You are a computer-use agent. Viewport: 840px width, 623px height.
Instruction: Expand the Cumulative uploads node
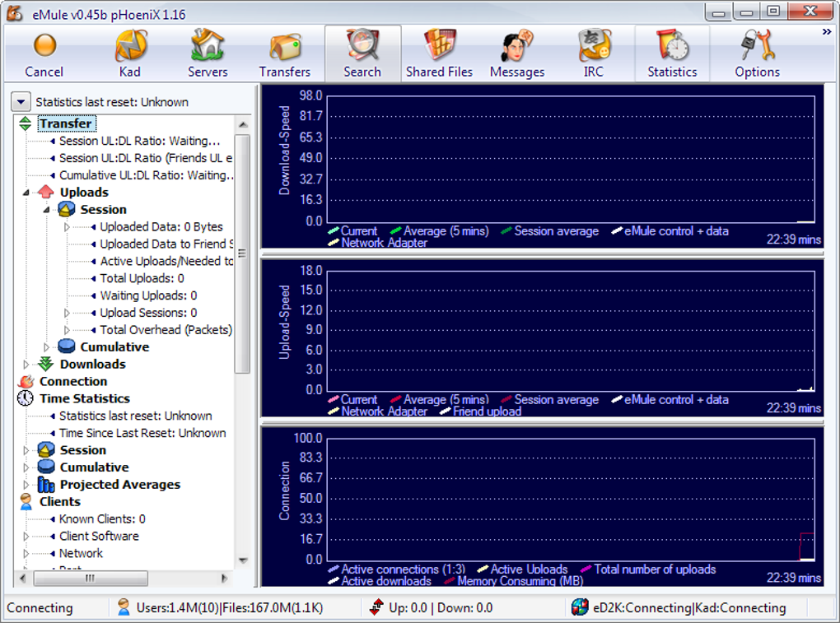point(47,346)
